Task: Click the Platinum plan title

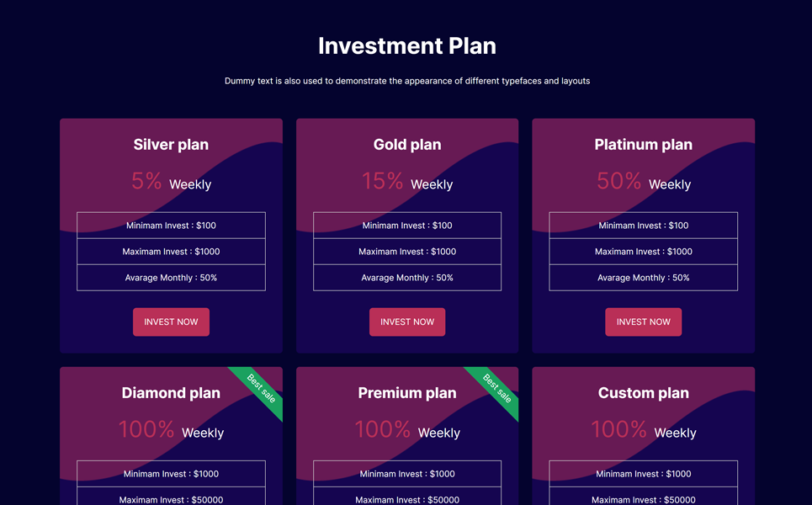Action: click(x=643, y=145)
